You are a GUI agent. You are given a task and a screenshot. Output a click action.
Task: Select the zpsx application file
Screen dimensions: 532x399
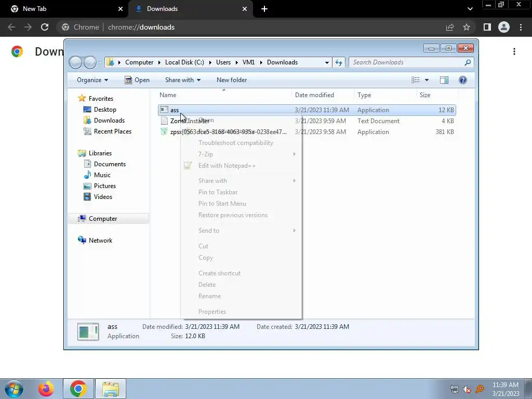click(307, 132)
